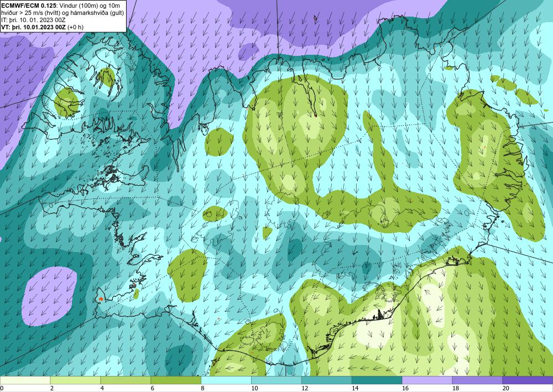Click the legend scale label "14"
553x392 pixels.
pos(355,389)
